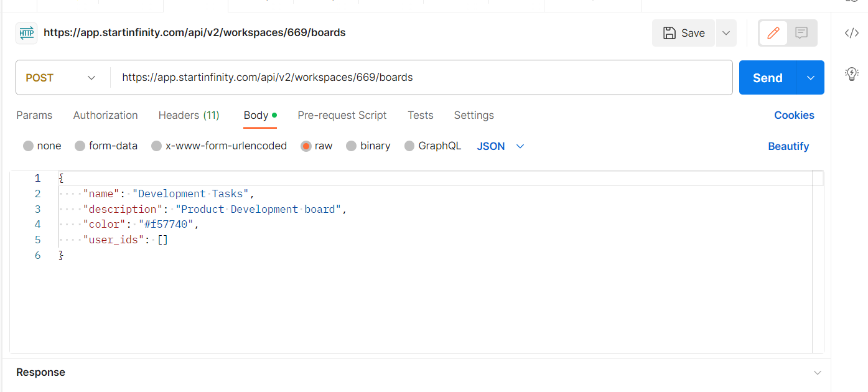Image resolution: width=868 pixels, height=392 pixels.
Task: Click into the request URL field
Action: (x=421, y=78)
